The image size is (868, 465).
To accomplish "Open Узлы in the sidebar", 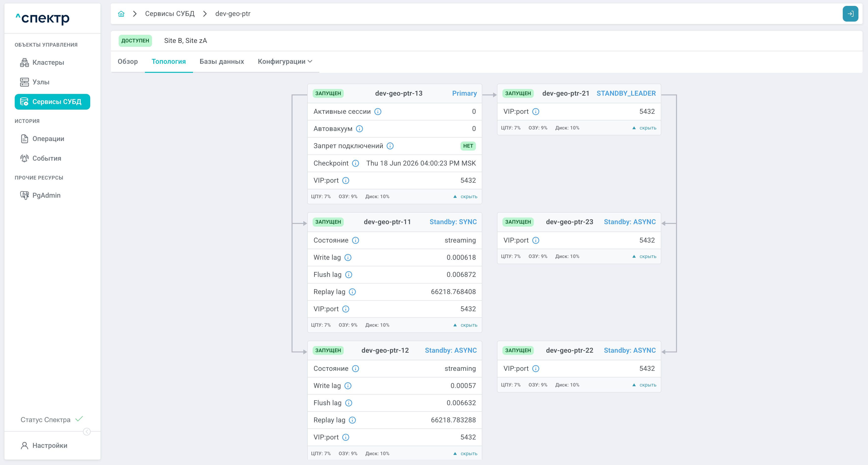I will 41,82.
